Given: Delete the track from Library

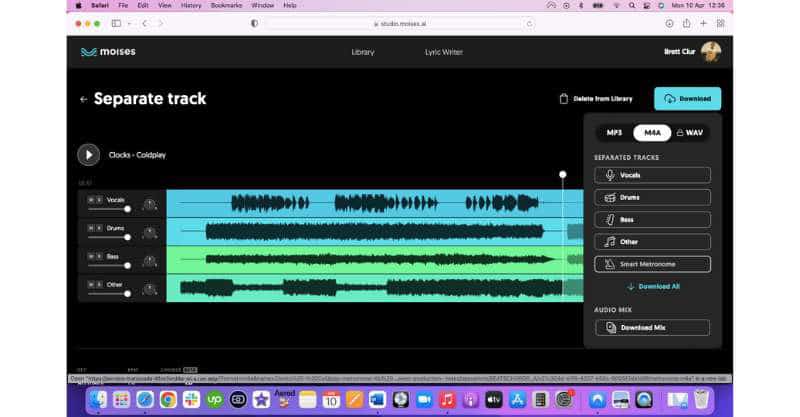Looking at the screenshot, I should [596, 99].
